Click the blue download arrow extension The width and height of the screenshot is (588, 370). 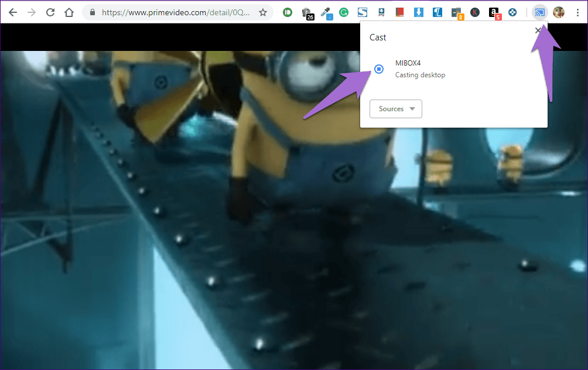[x=419, y=12]
